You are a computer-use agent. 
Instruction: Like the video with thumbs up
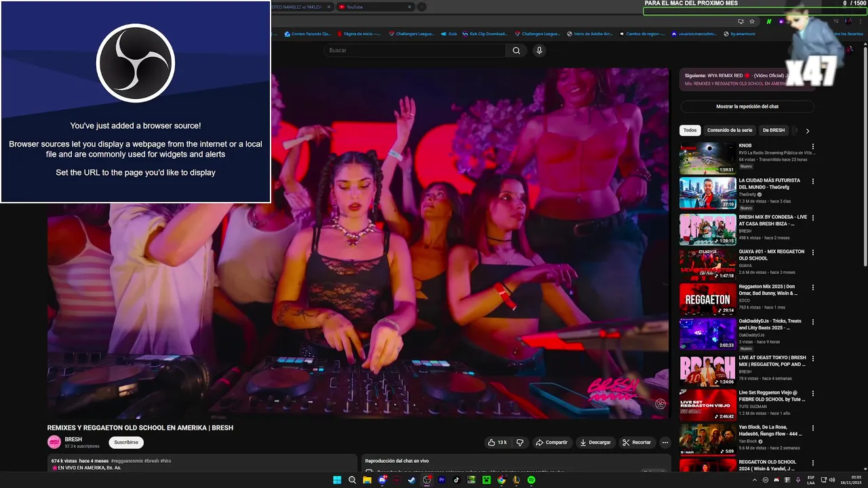(496, 443)
